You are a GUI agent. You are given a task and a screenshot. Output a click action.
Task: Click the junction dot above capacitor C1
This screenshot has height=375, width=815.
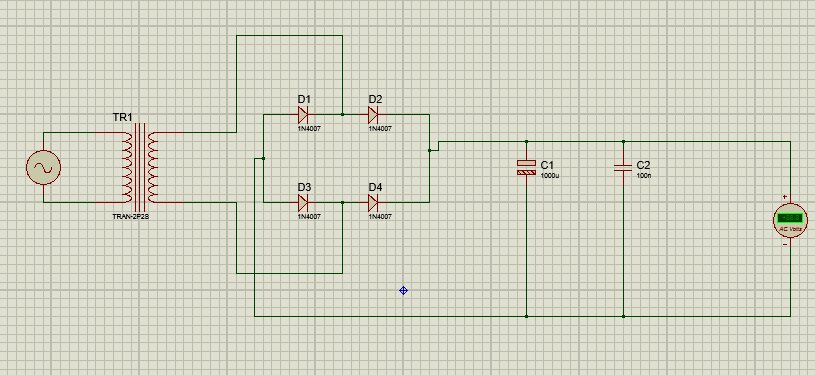(x=527, y=141)
